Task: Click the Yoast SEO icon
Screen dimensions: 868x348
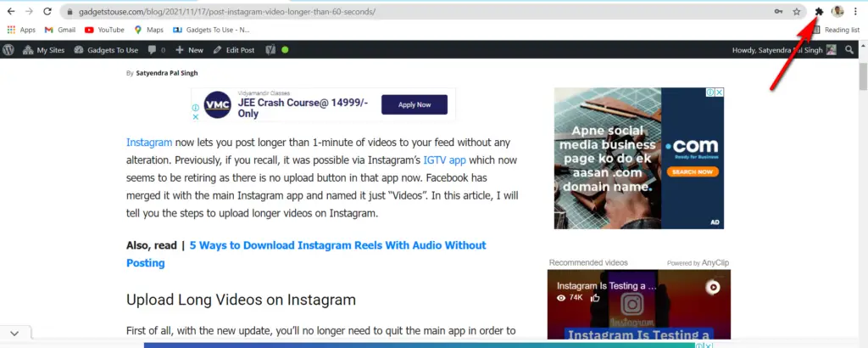Action: pyautogui.click(x=270, y=50)
